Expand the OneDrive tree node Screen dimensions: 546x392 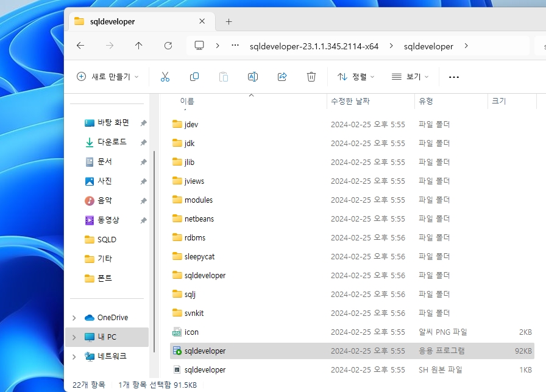click(x=74, y=318)
